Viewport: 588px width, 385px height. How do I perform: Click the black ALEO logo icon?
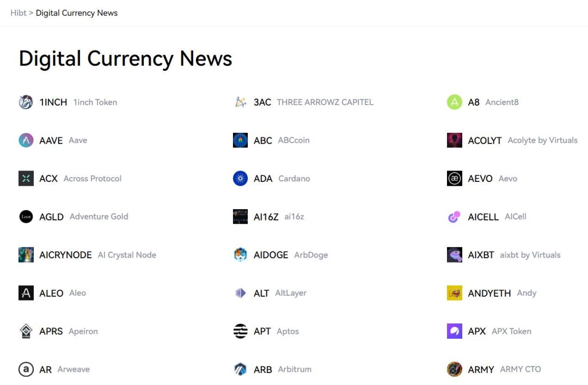point(26,293)
